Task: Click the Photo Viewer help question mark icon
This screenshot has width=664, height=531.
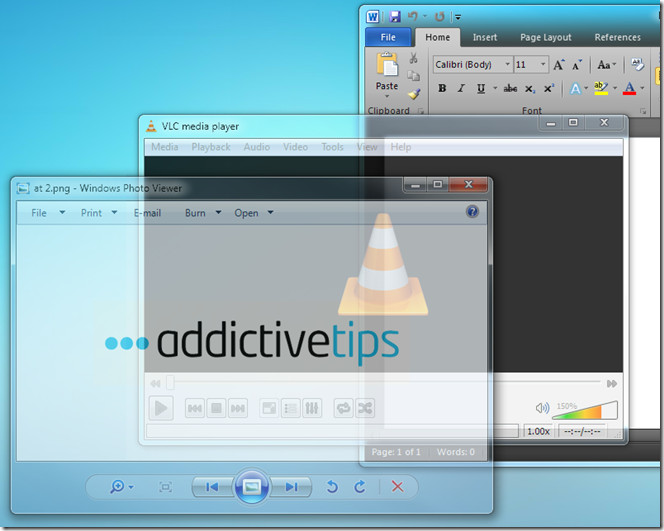Action: coord(472,212)
